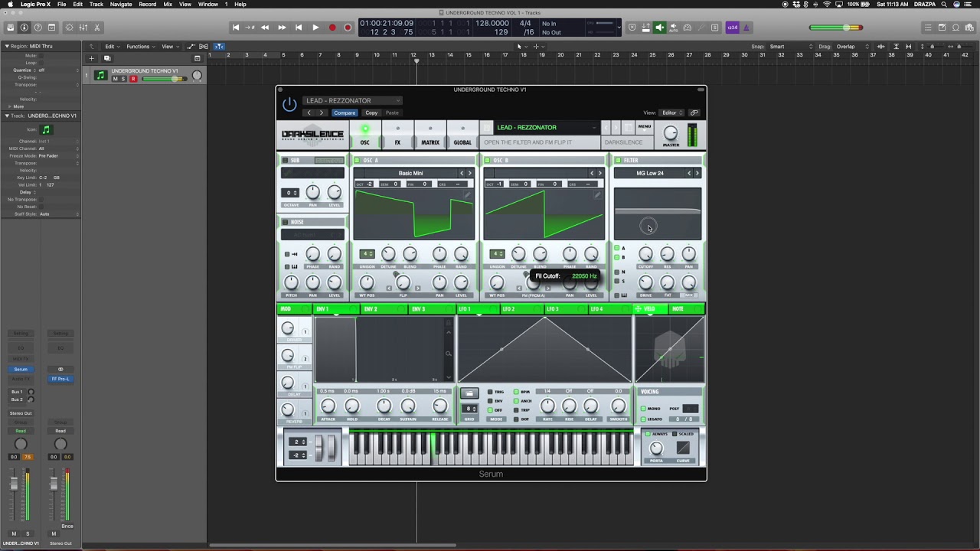Select next OSC A wavetable arrow
This screenshot has height=551, width=980.
469,173
